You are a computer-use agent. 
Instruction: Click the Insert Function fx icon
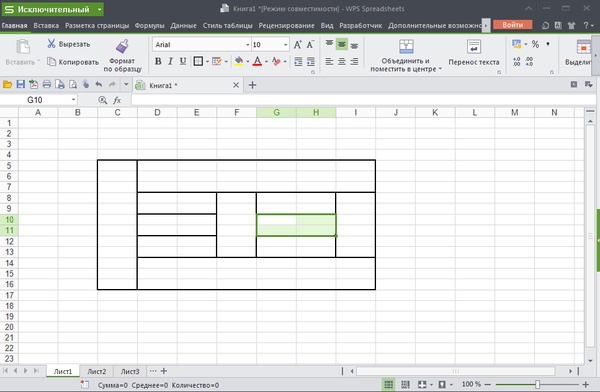(117, 100)
